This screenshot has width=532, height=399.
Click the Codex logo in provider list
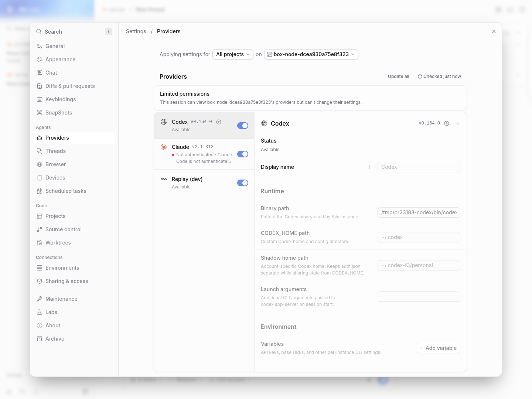pos(164,122)
